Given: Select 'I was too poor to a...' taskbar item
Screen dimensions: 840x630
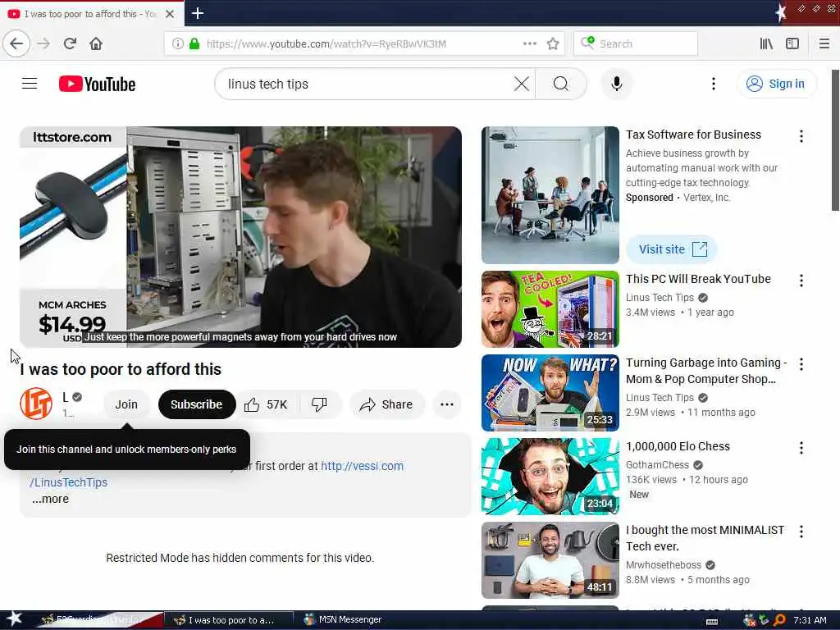Looking at the screenshot, I should tap(229, 620).
